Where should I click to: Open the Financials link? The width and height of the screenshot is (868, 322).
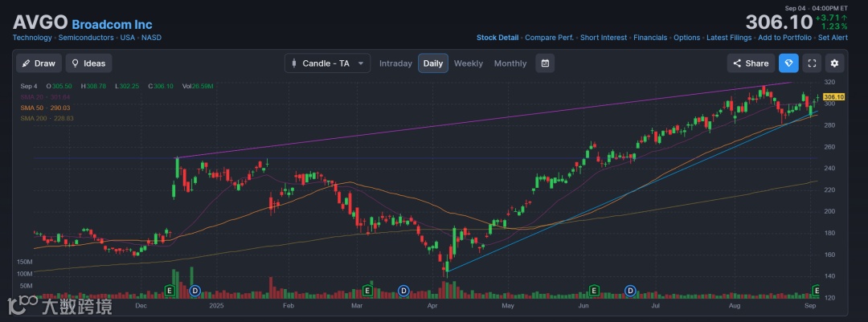(650, 38)
